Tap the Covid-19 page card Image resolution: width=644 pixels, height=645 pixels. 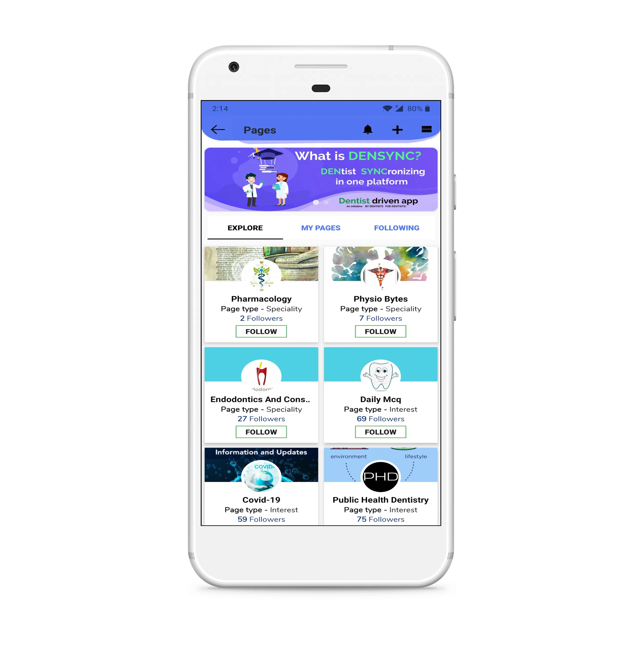[x=261, y=484]
